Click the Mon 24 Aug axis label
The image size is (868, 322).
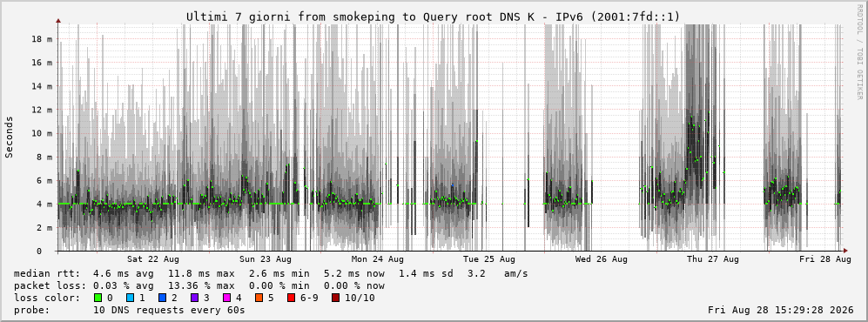[378, 259]
